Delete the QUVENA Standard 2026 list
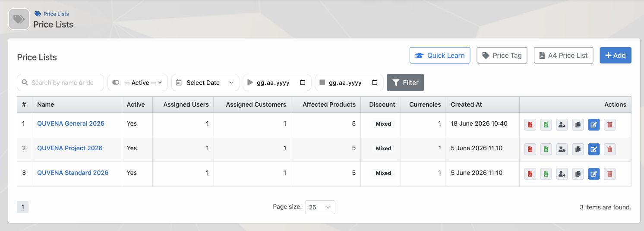 point(610,174)
